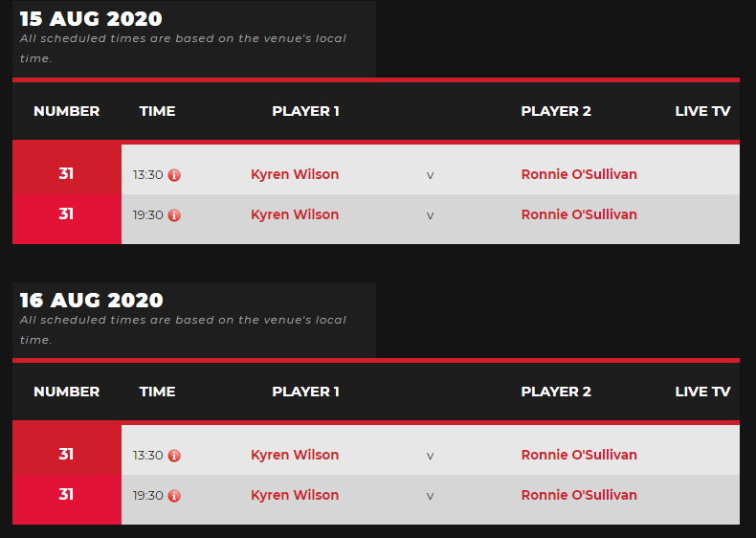This screenshot has height=538, width=756.
Task: Click the 16 AUG 2020 date heading
Action: coord(91,300)
